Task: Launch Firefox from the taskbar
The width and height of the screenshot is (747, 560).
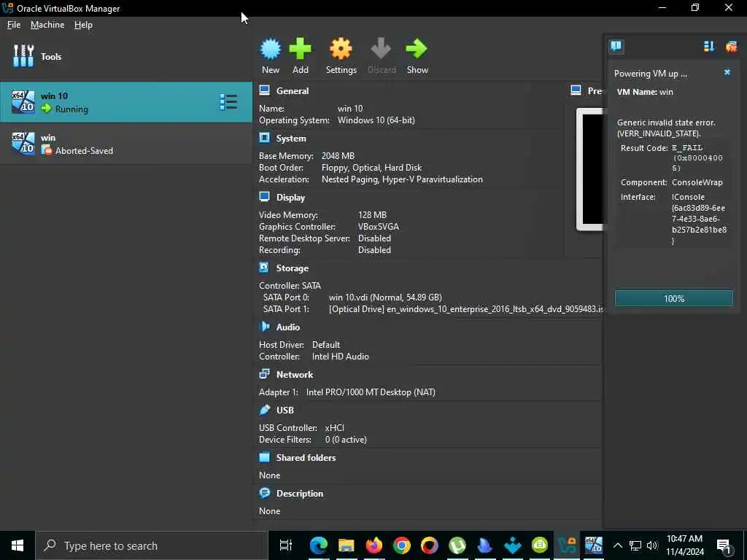Action: click(374, 545)
